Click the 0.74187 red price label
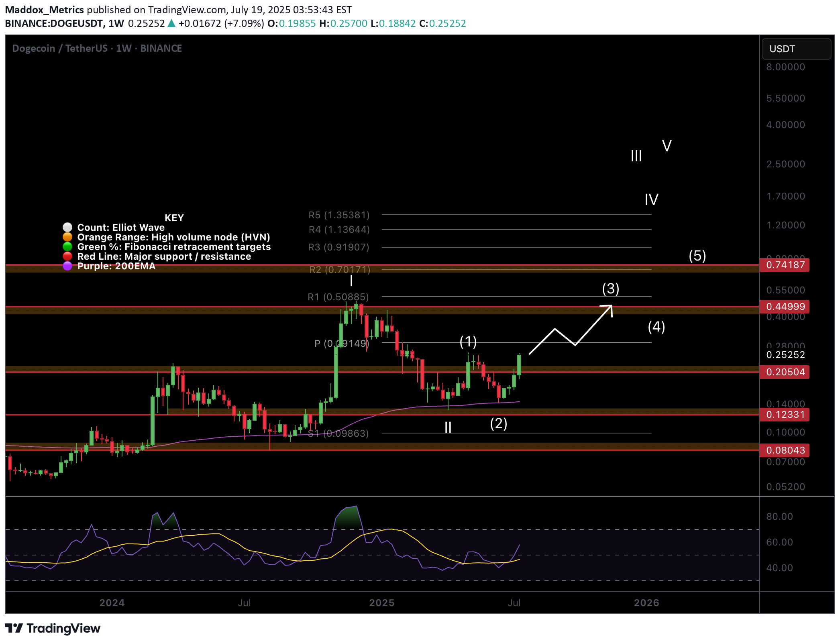The image size is (840, 643). pos(785,265)
